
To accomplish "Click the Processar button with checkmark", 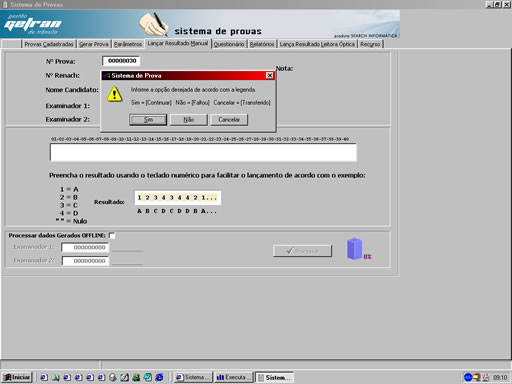I will tap(302, 251).
